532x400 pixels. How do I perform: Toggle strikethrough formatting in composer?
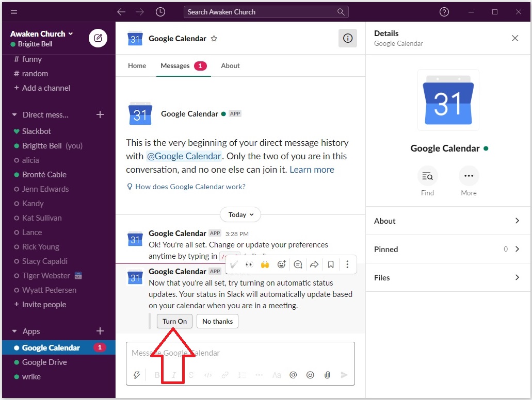pyautogui.click(x=191, y=375)
